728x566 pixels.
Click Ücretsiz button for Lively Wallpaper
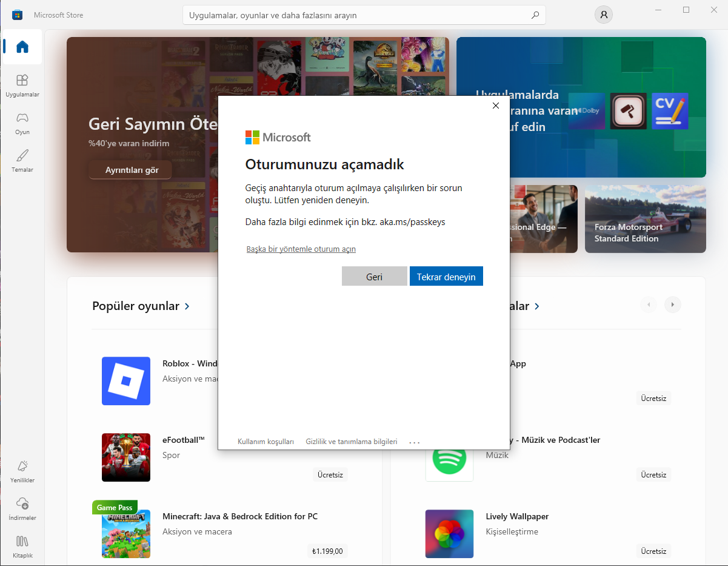pos(654,551)
